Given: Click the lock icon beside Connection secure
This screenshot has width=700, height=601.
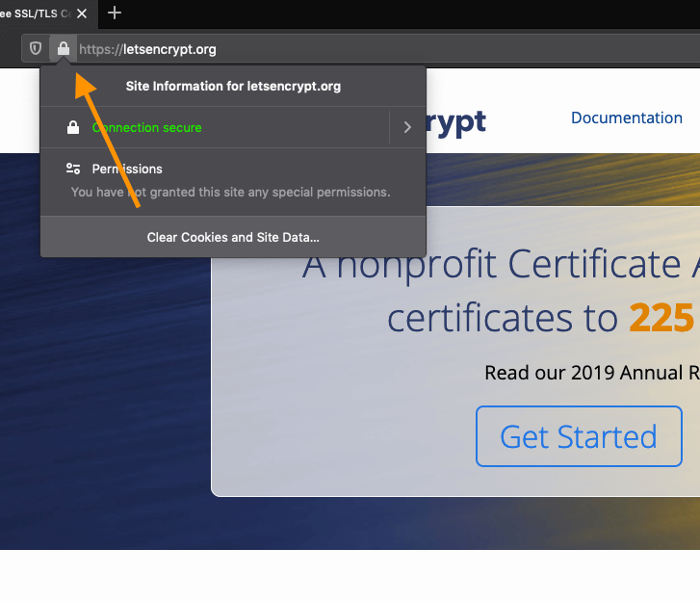Looking at the screenshot, I should (x=72, y=127).
